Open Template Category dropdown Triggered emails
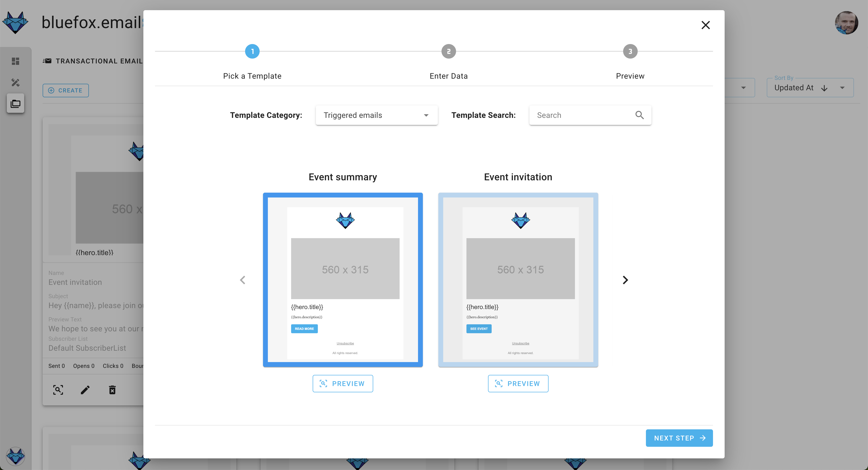 [376, 115]
